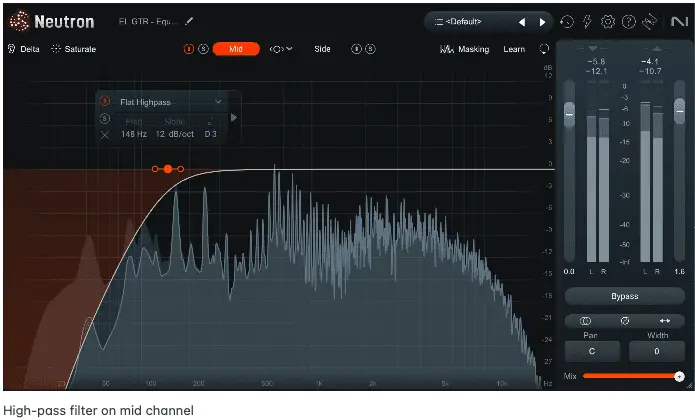Click the no-signal crossed wave icon
This screenshot has height=420, width=695.
click(649, 21)
